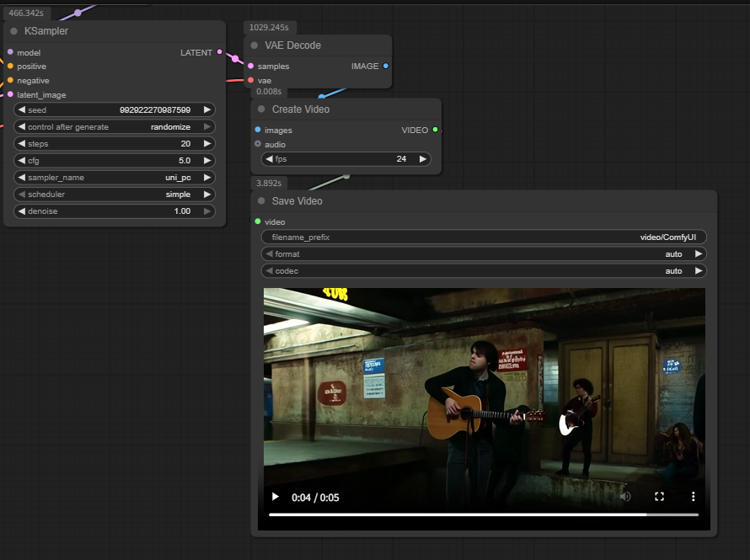Collapse the KSampler node using its dot
750x560 pixels.
[x=14, y=31]
